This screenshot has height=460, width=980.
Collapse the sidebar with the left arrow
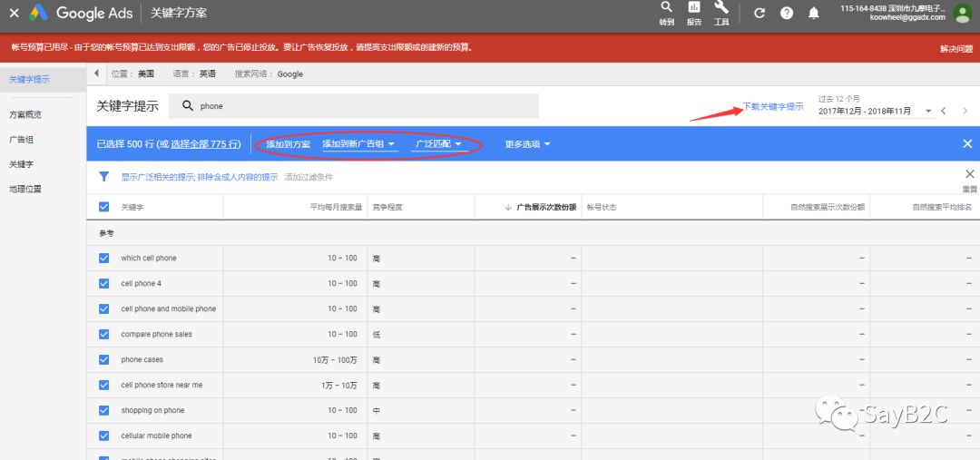(x=97, y=73)
